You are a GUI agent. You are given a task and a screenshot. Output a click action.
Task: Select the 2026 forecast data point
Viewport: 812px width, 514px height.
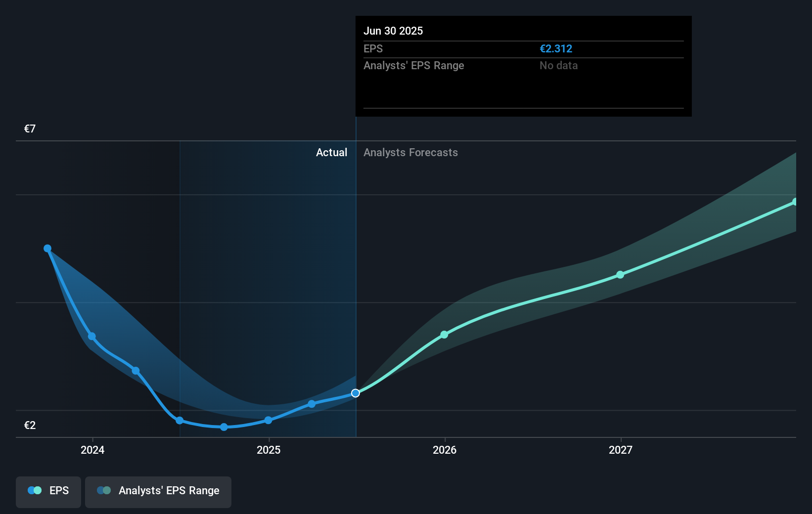[445, 335]
